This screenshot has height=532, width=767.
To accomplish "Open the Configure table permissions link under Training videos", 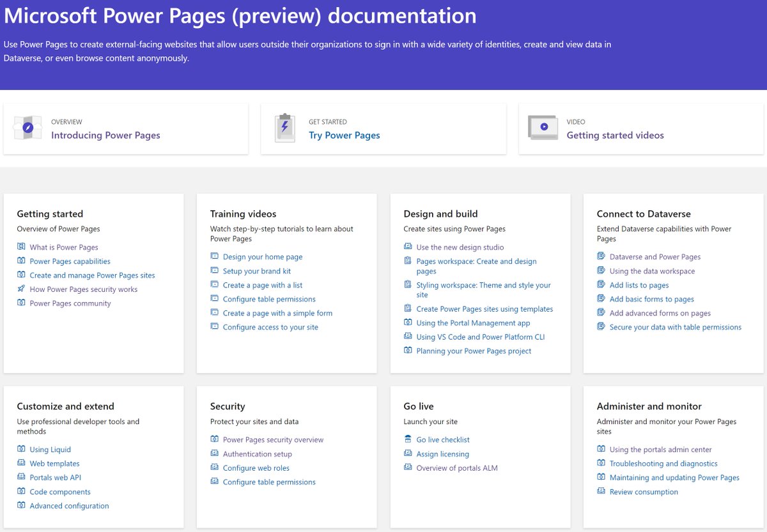I will (x=269, y=299).
